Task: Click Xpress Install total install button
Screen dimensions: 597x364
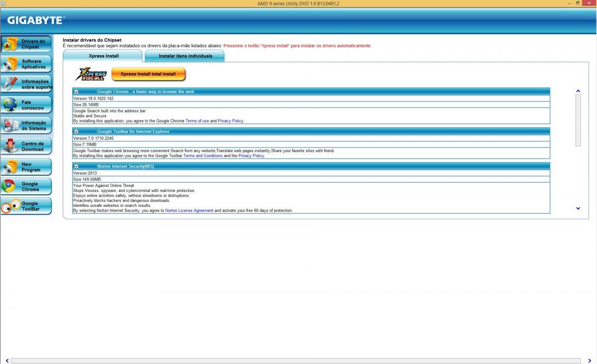Action: 148,74
